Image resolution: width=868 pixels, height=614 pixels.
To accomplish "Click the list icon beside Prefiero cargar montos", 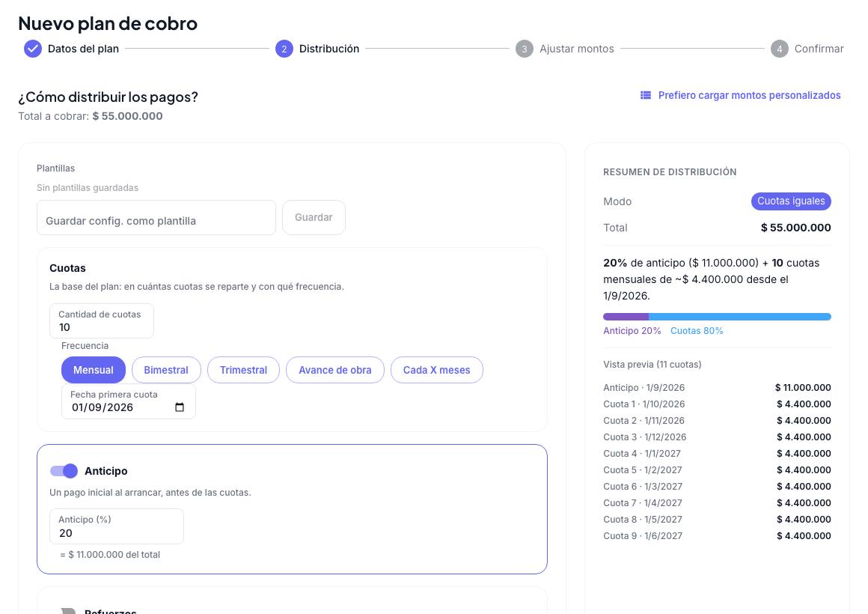I will point(646,95).
